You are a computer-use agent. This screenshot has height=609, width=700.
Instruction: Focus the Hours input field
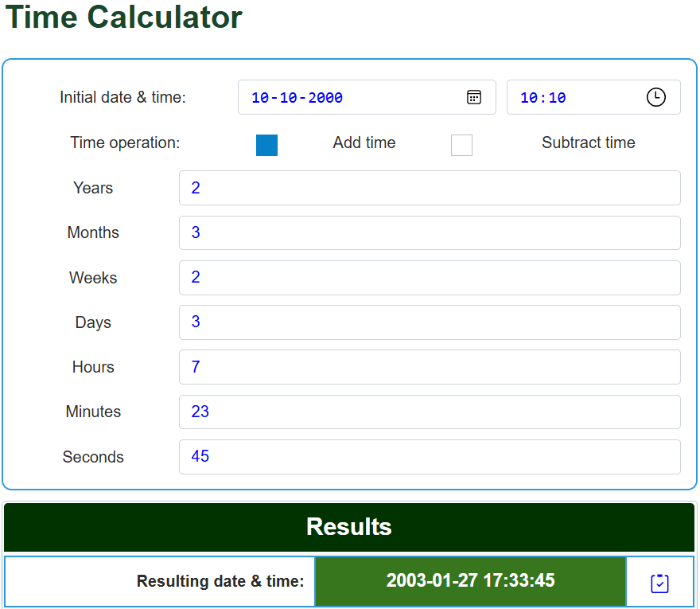tap(430, 367)
